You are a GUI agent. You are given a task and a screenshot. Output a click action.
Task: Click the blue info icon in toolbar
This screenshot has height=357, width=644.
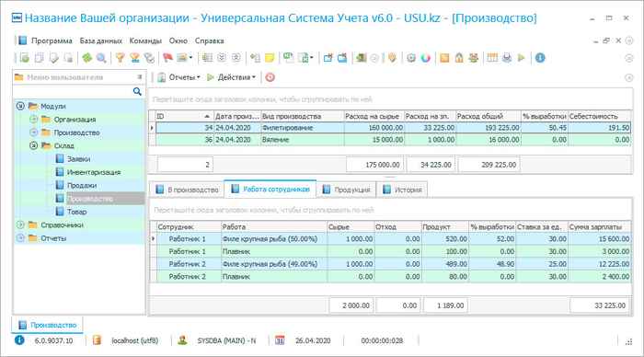click(x=540, y=58)
